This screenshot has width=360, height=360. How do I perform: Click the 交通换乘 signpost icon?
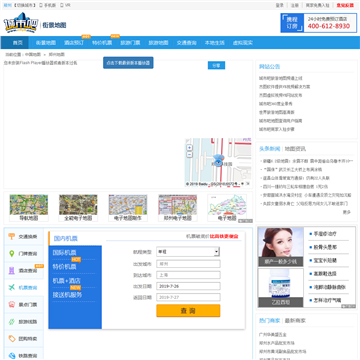tap(12, 236)
